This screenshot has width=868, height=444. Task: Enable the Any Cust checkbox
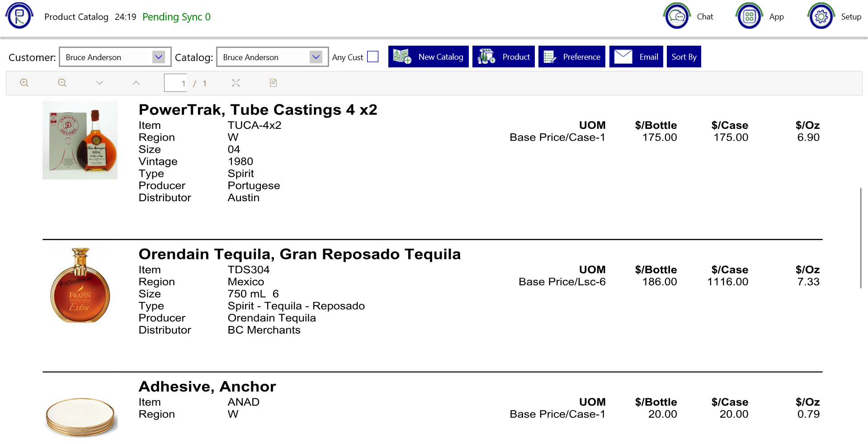(x=373, y=57)
